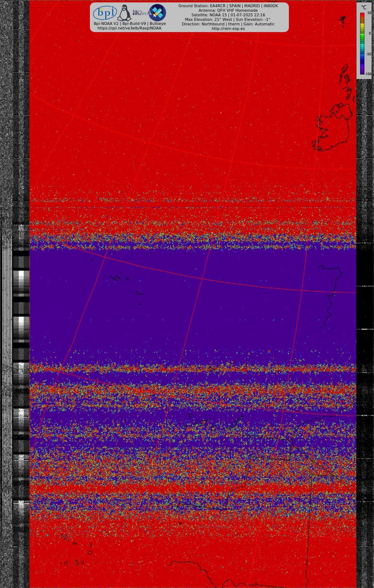The height and width of the screenshot is (588, 374).
Task: Open the https://qsl.net/ve3elb/RaspiNOAA link
Action: point(129,28)
